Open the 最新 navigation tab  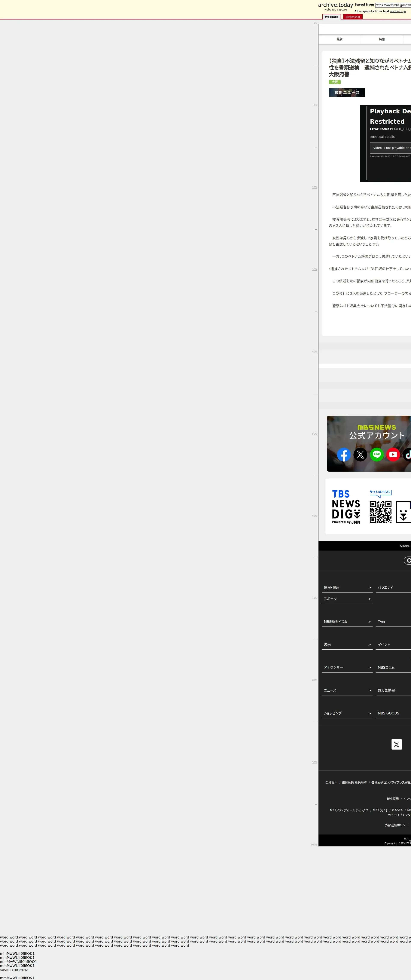point(340,39)
